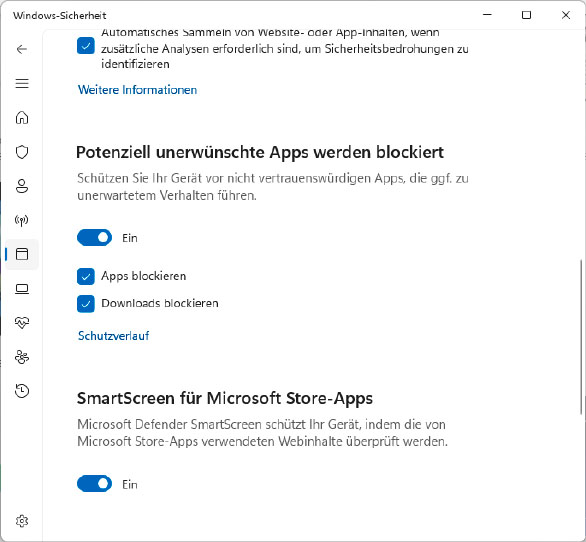Click the 'Windows-Sicherheit' window title
This screenshot has width=586, height=542.
[x=60, y=15]
